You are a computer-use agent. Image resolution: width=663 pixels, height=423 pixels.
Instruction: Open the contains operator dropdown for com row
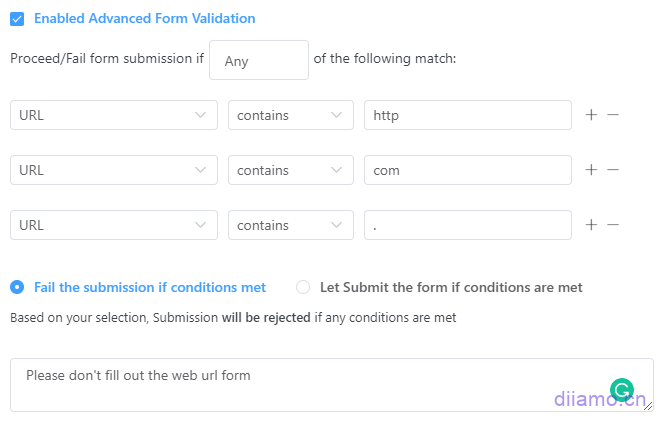point(290,170)
